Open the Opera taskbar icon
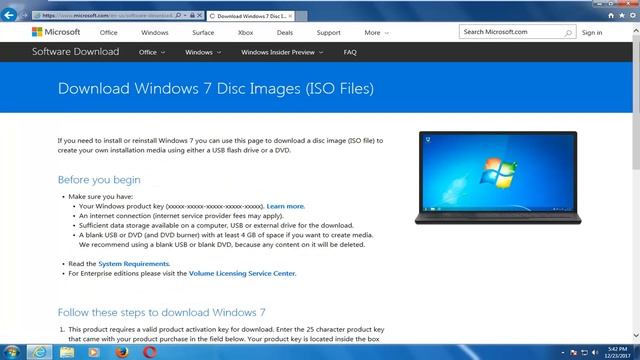 pos(149,352)
